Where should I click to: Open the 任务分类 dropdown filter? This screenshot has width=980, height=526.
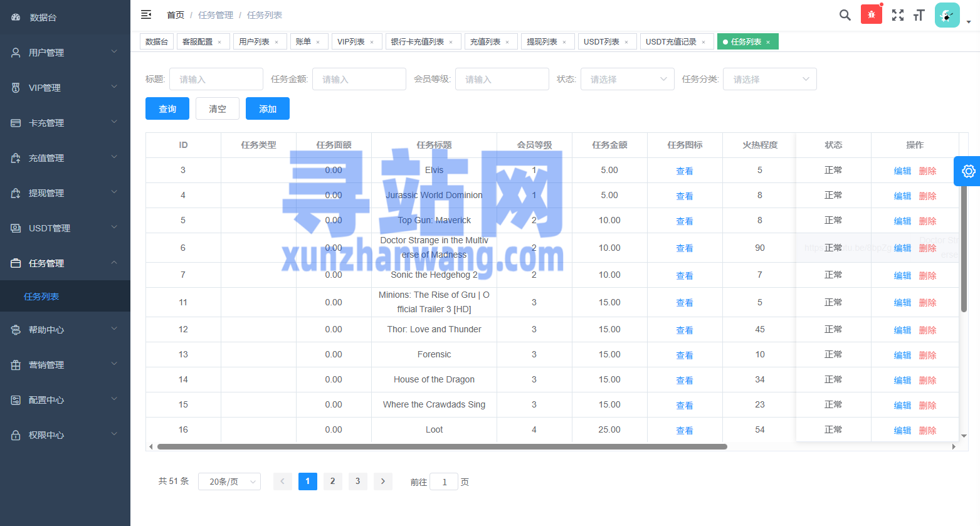tap(770, 79)
